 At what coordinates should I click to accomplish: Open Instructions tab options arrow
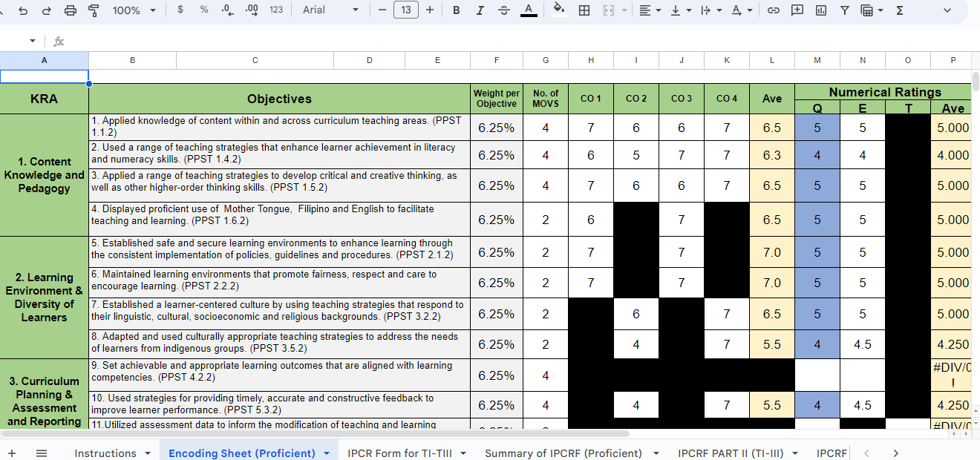[147, 453]
